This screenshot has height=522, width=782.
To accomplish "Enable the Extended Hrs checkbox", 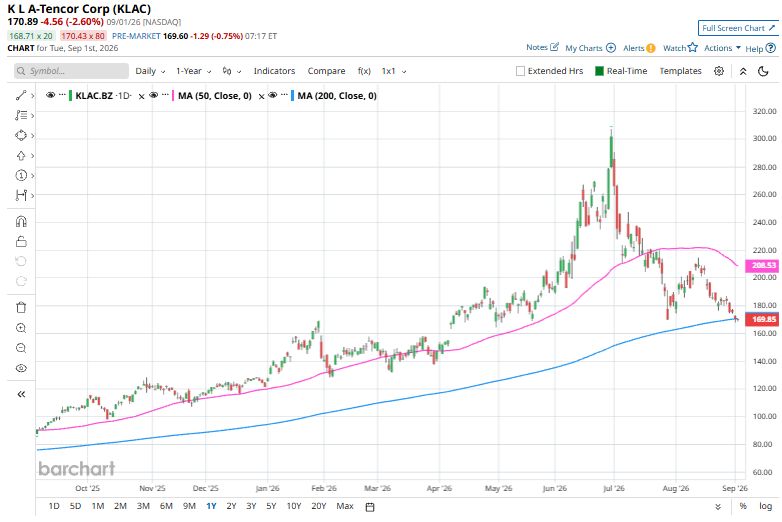I will [x=520, y=71].
